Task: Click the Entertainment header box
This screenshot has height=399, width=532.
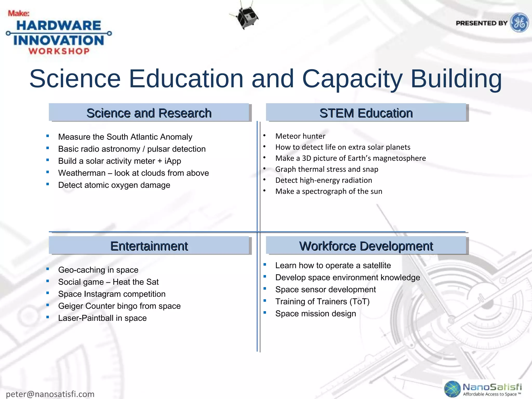Action: pyautogui.click(x=149, y=246)
